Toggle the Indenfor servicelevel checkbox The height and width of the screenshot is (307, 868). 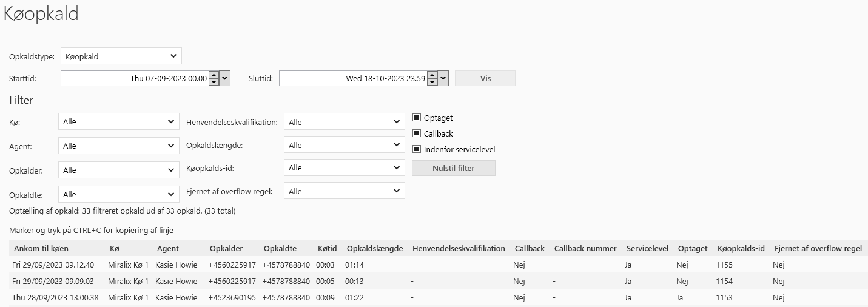(417, 149)
